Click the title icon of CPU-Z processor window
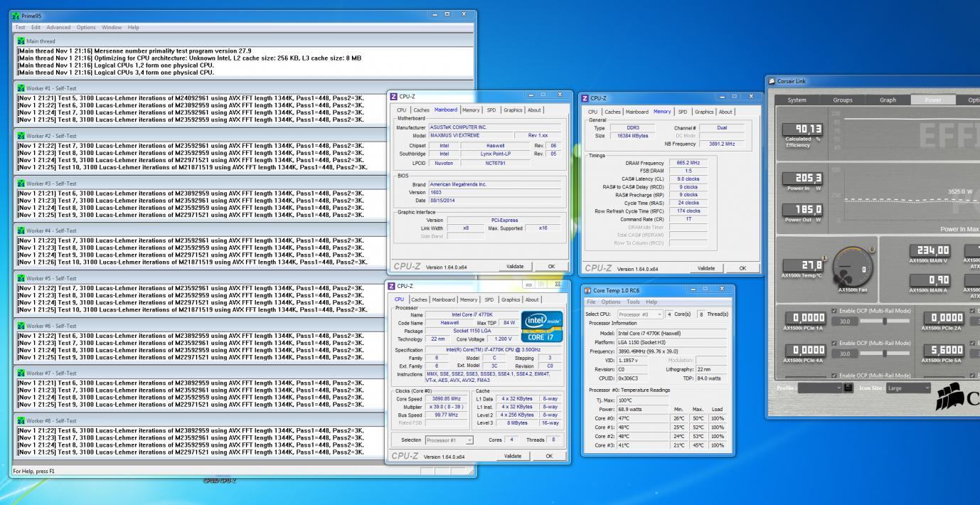 (x=392, y=286)
